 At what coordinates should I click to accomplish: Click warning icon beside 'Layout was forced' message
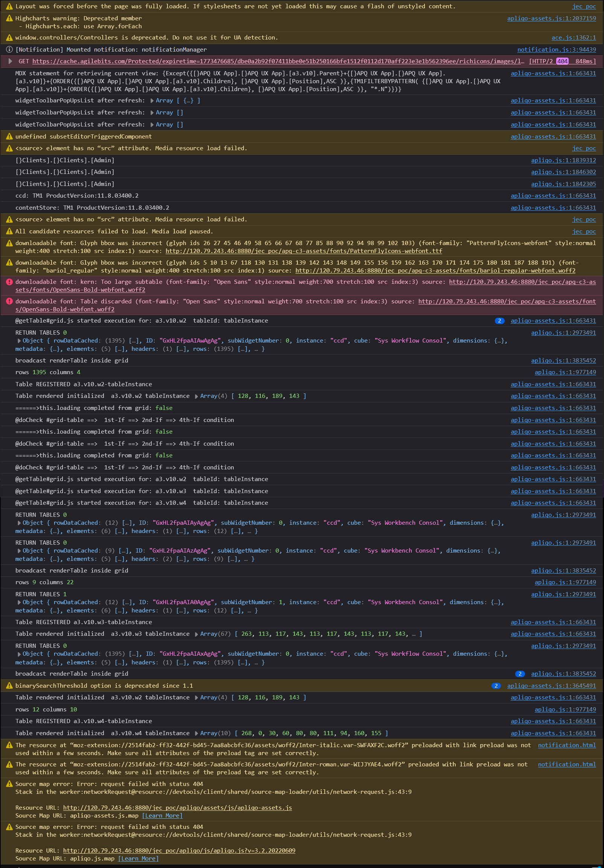click(x=9, y=6)
